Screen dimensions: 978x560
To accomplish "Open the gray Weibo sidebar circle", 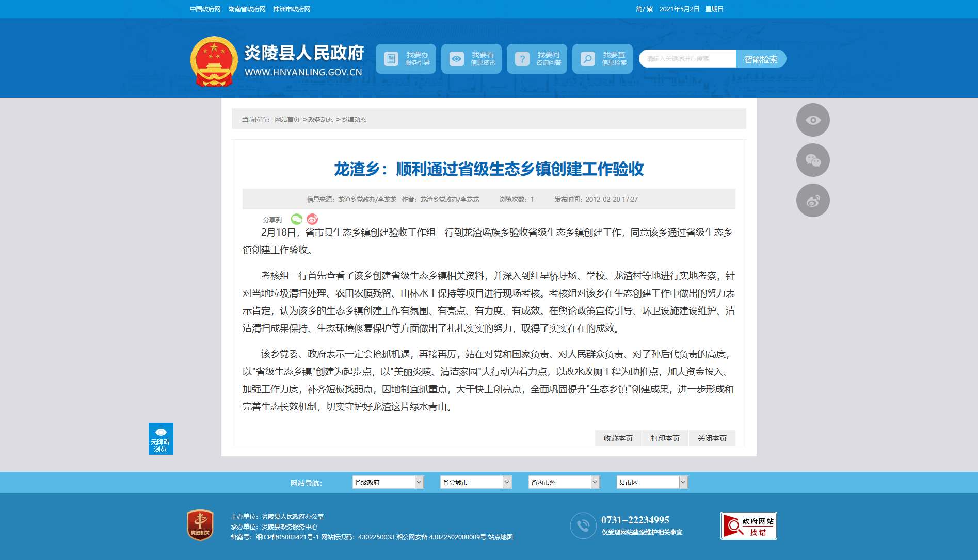I will (x=812, y=201).
